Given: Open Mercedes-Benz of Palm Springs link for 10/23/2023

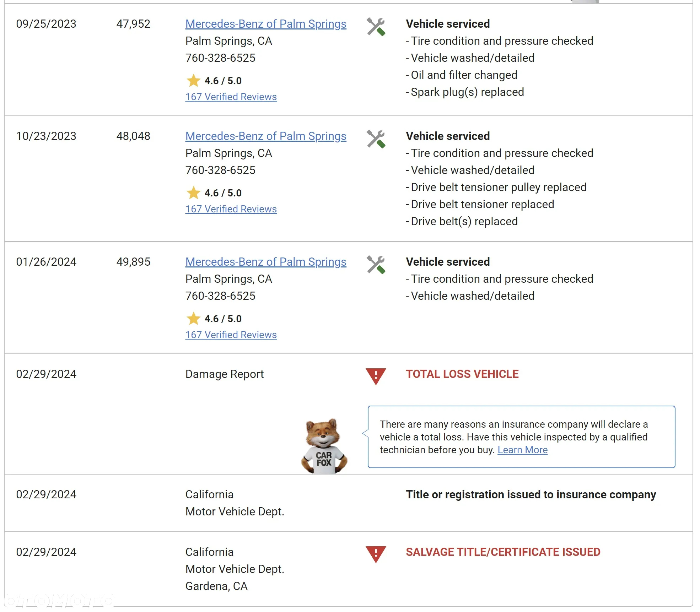Looking at the screenshot, I should (266, 136).
